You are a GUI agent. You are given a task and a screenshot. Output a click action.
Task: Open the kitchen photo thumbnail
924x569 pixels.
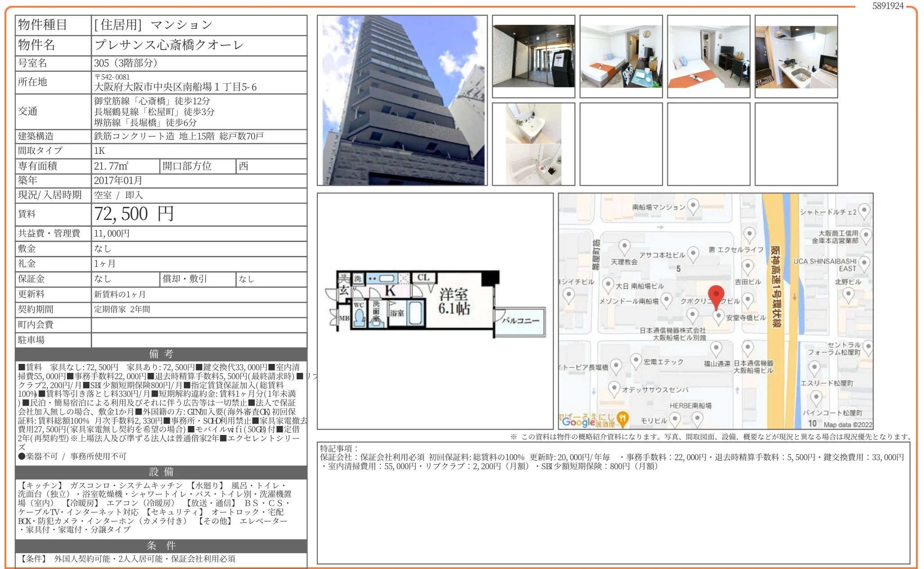[796, 56]
